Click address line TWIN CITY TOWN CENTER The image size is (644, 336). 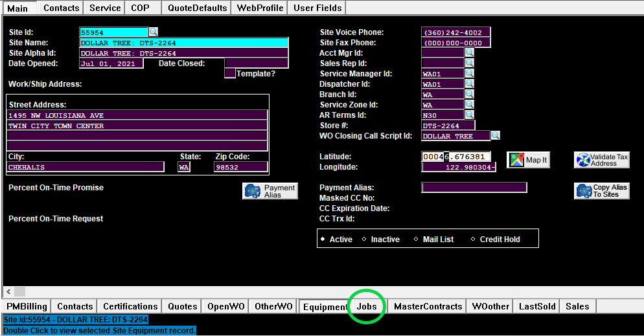point(137,126)
